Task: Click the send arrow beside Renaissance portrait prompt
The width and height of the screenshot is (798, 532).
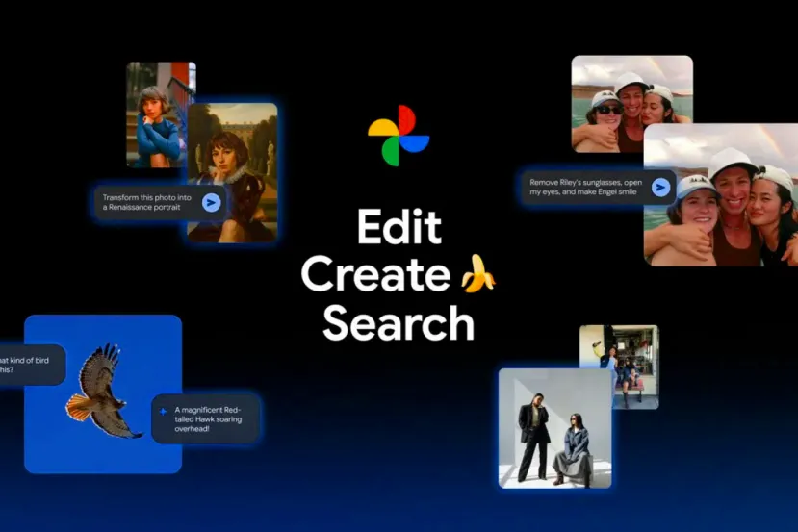Action: coord(211,202)
